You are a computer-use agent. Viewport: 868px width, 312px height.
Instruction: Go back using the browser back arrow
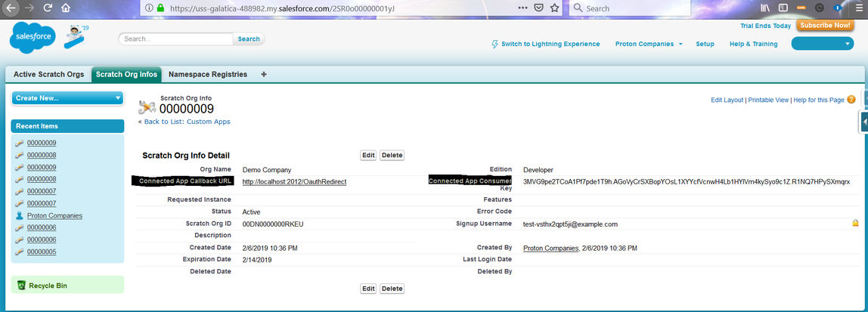pos(11,8)
